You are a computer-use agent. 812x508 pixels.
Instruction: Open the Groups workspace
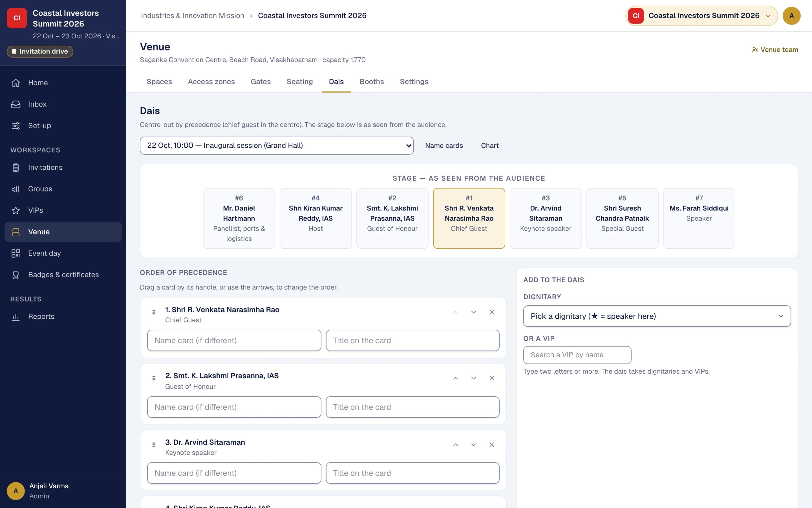pyautogui.click(x=63, y=189)
